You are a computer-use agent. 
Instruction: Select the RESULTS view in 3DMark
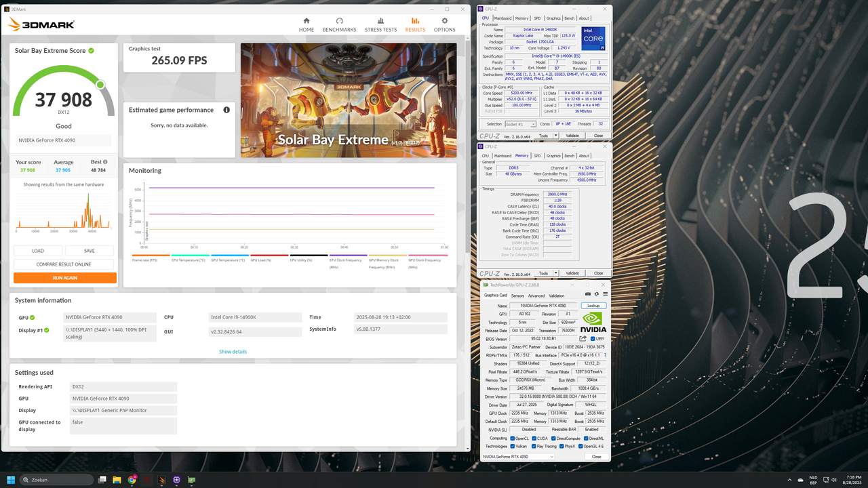click(415, 25)
